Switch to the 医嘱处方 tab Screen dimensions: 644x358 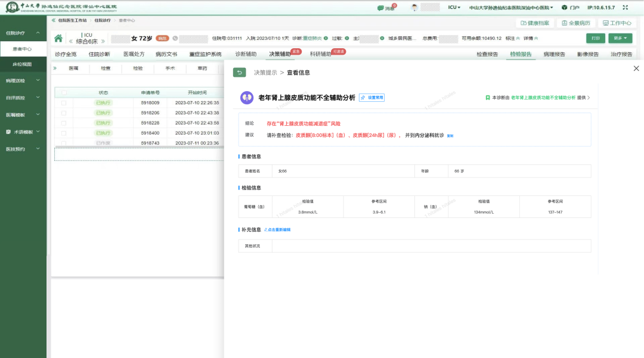(134, 54)
